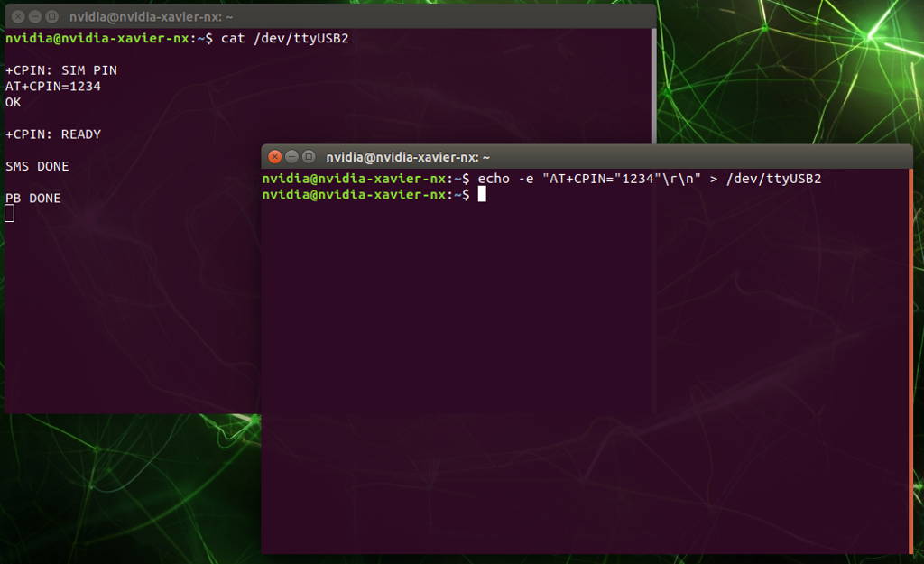Click the "cat /dev/ttyUSB2" command text
The height and width of the screenshot is (564, 924).
284,38
